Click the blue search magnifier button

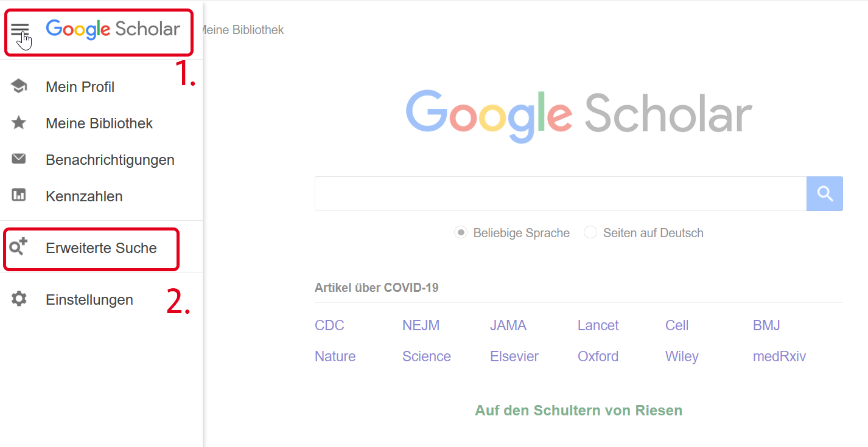coord(825,193)
